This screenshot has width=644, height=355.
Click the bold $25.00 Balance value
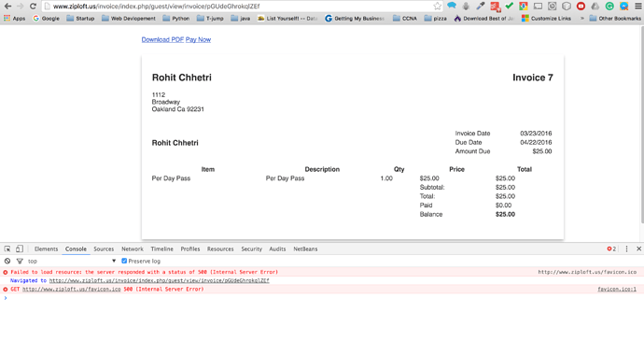pos(505,215)
